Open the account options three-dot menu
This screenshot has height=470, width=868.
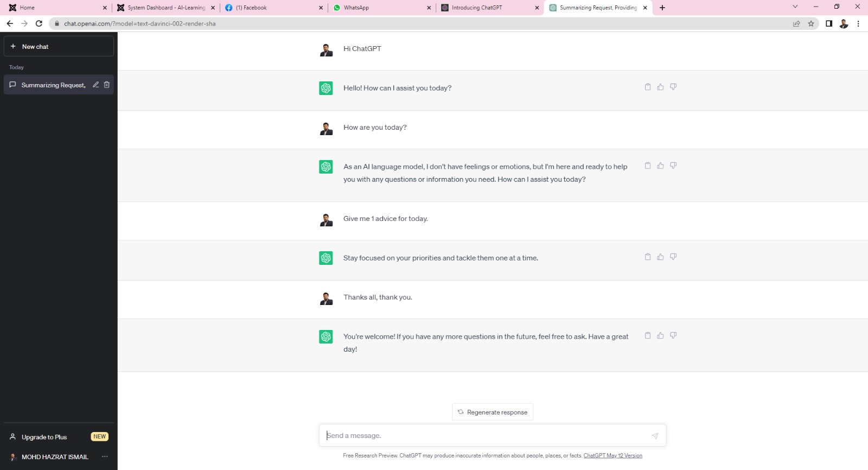[105, 456]
